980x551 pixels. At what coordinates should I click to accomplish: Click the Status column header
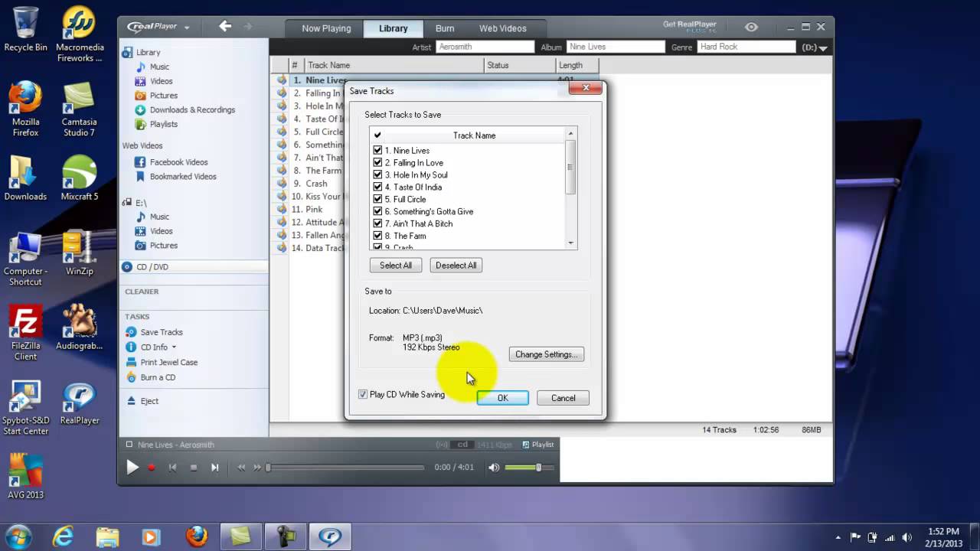(x=521, y=66)
